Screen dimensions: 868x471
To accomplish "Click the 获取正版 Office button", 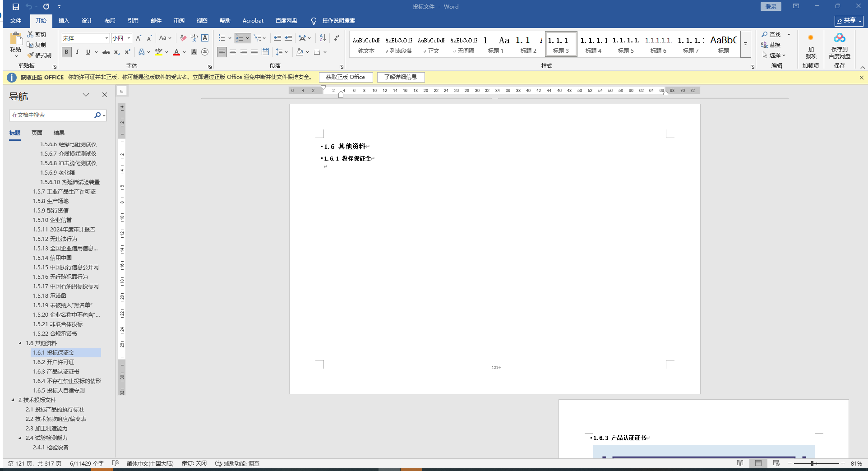I will pos(346,77).
